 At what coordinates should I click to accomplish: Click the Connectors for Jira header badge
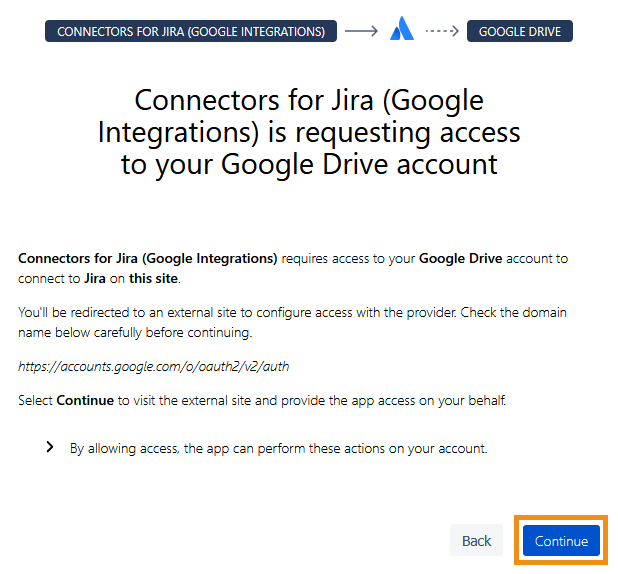coord(191,31)
